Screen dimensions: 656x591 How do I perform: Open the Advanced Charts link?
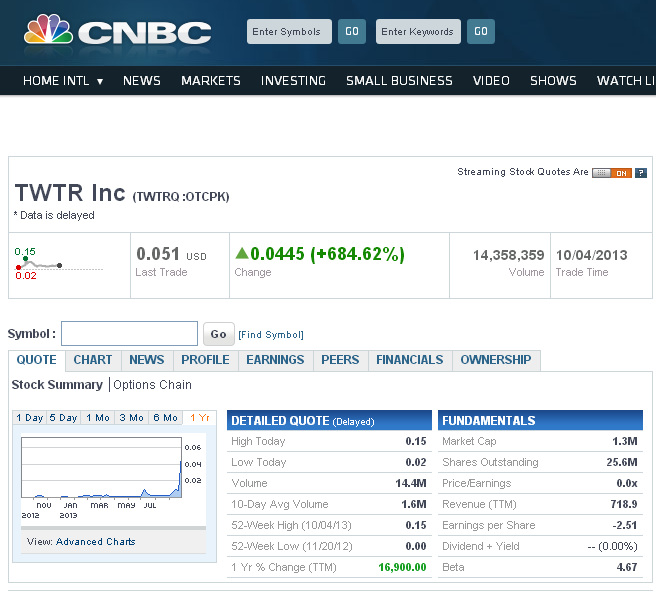point(96,542)
